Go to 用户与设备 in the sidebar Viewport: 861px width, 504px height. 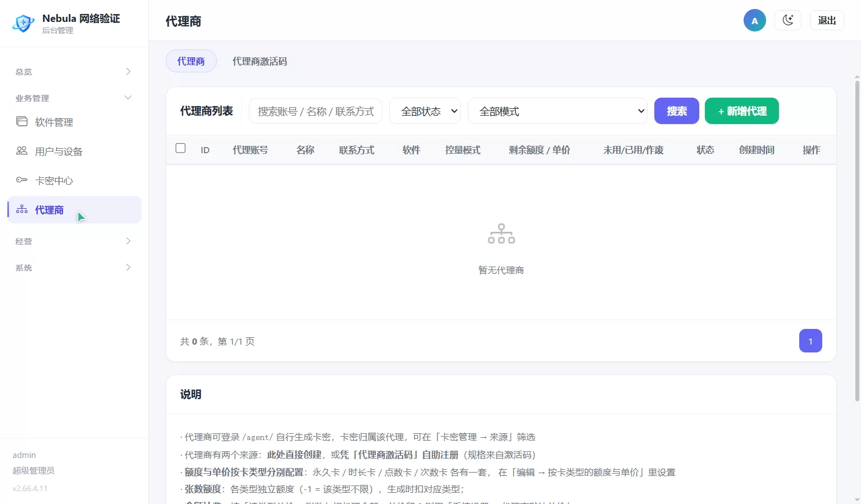point(74,151)
